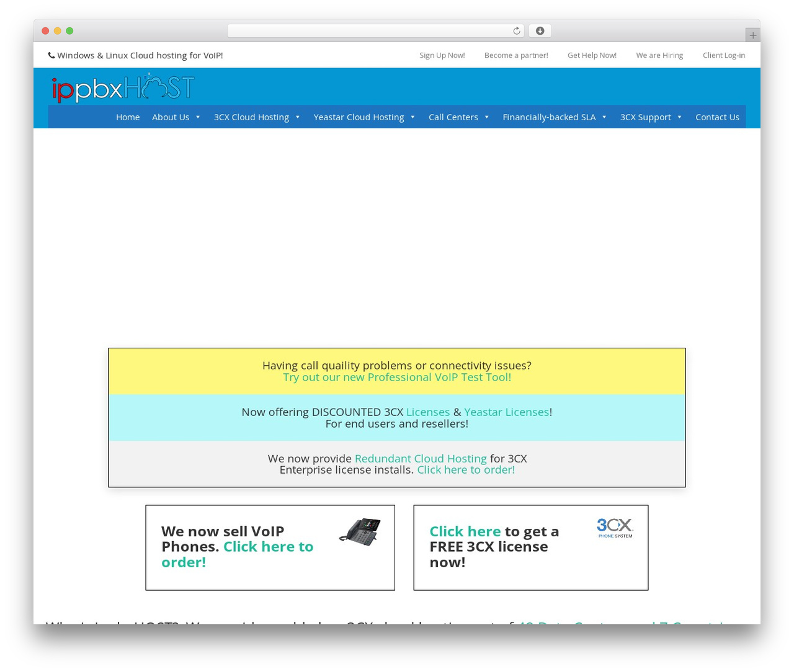The width and height of the screenshot is (794, 672).
Task: Click the enterprise 'Click here to order!' link
Action: click(466, 470)
